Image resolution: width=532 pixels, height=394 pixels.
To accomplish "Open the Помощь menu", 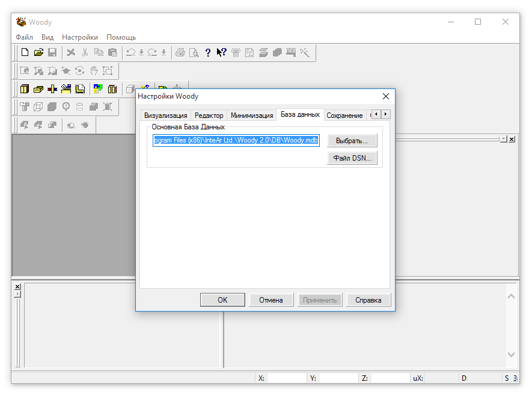I will point(121,37).
